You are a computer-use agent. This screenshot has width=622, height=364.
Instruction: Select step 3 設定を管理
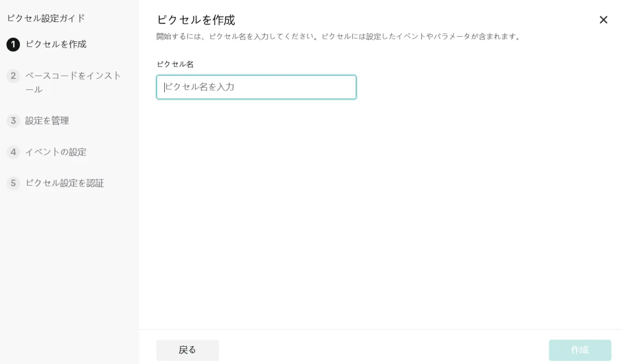click(x=38, y=121)
